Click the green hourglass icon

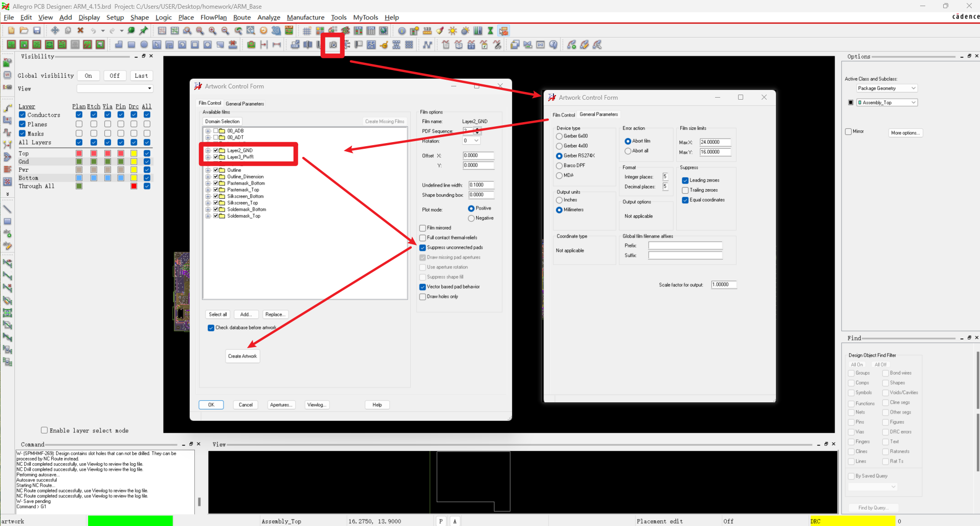491,31
